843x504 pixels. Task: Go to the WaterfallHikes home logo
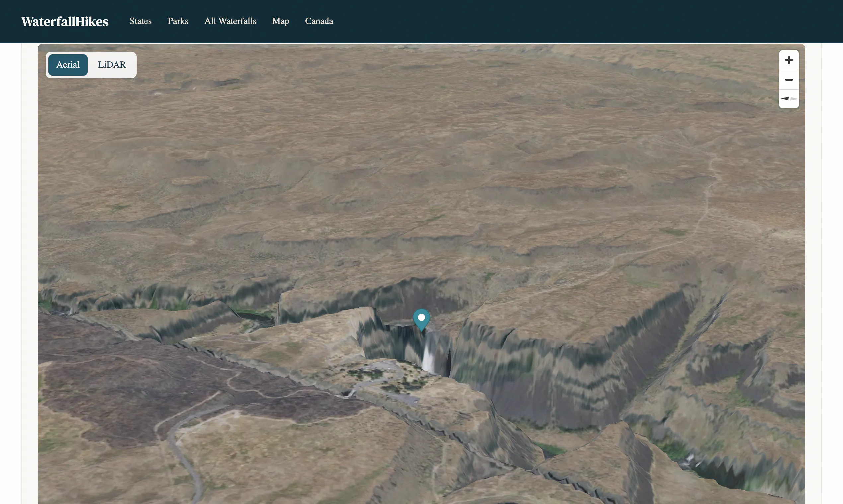coord(65,22)
